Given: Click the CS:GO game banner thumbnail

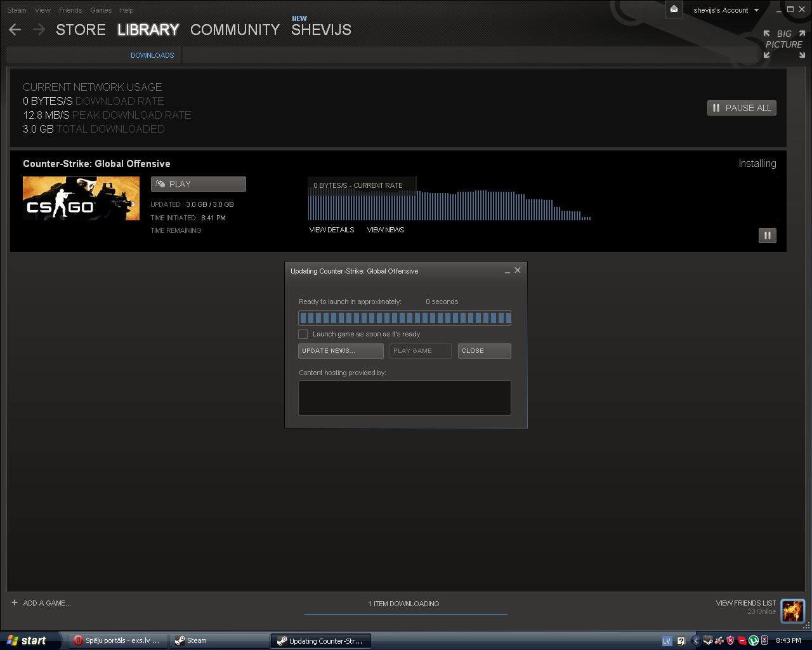Looking at the screenshot, I should pyautogui.click(x=81, y=199).
